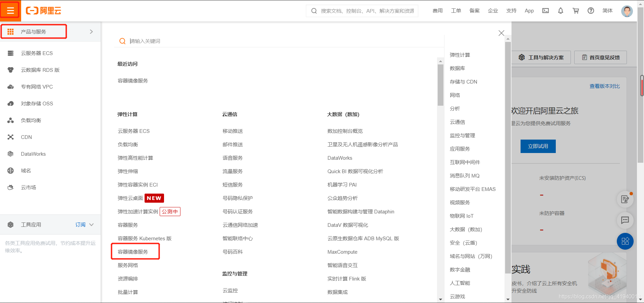Open 容器镜像服务 under 弹性计算

point(133,252)
